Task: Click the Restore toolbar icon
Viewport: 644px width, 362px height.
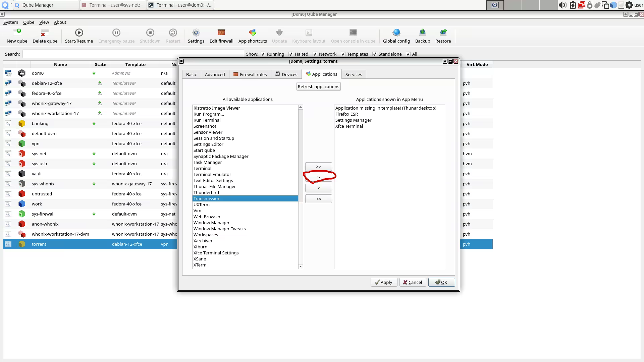Action: coord(443,33)
